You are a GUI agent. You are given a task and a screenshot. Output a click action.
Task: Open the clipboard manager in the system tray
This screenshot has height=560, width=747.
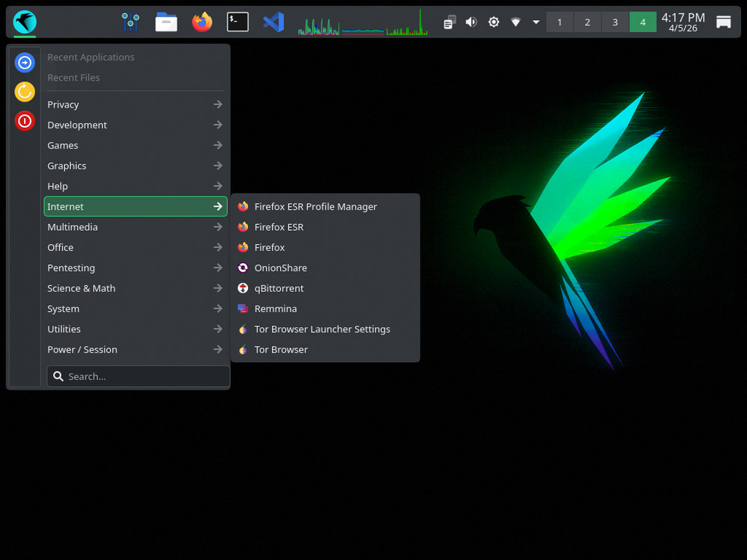point(449,22)
